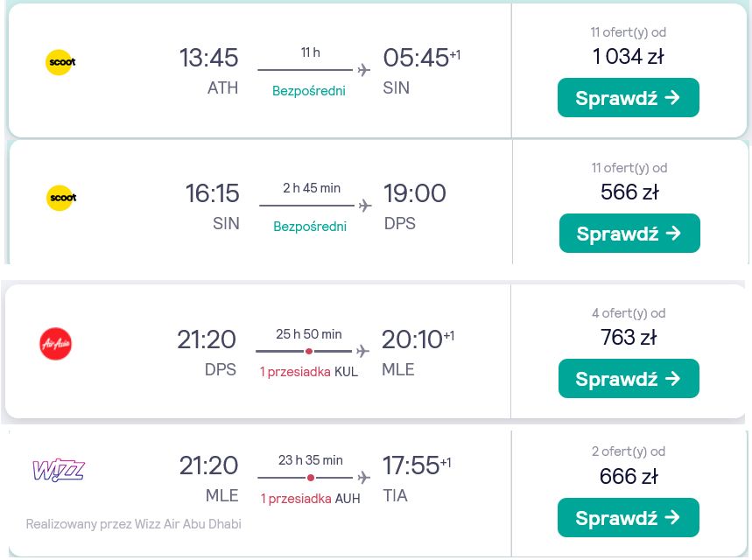This screenshot has height=560, width=752.
Task: Click the plane icon on the DPS–MLE route
Action: click(363, 352)
